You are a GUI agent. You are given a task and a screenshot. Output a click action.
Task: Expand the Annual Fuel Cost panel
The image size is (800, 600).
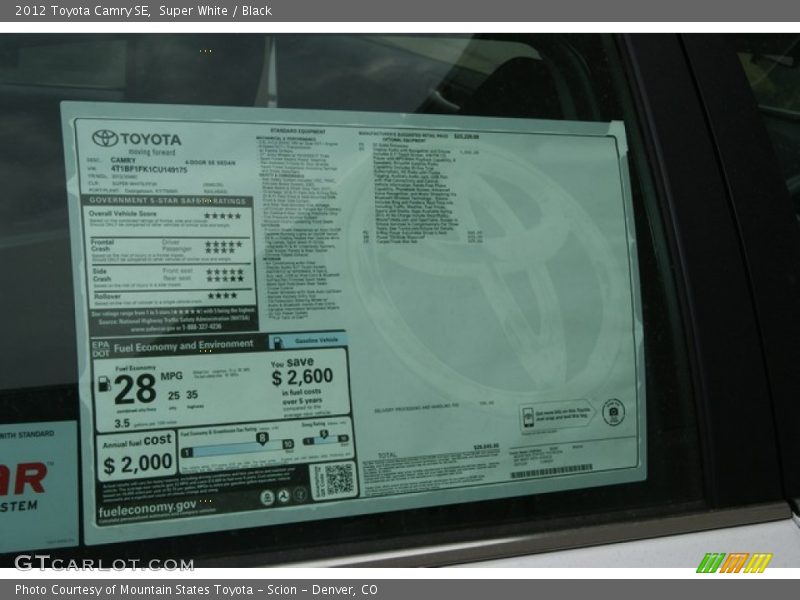click(x=137, y=450)
